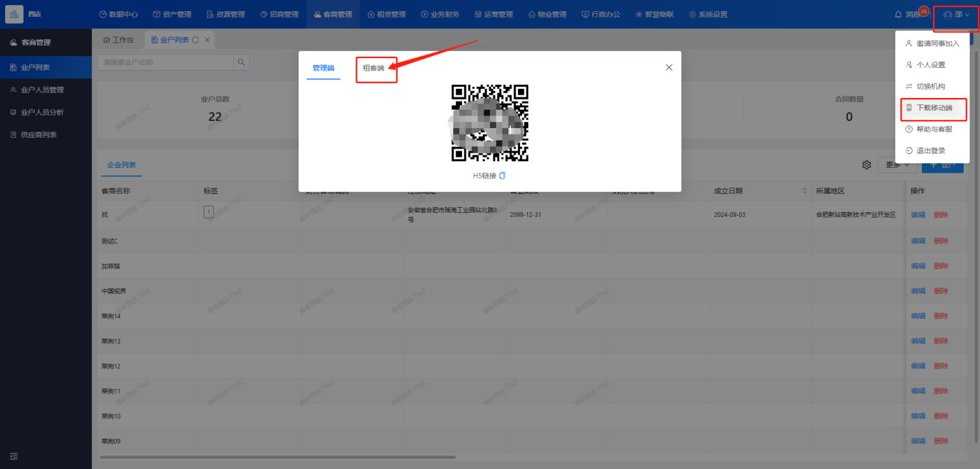Open the 物业管理 top menu
Viewport: 980px width, 469px height.
[547, 14]
